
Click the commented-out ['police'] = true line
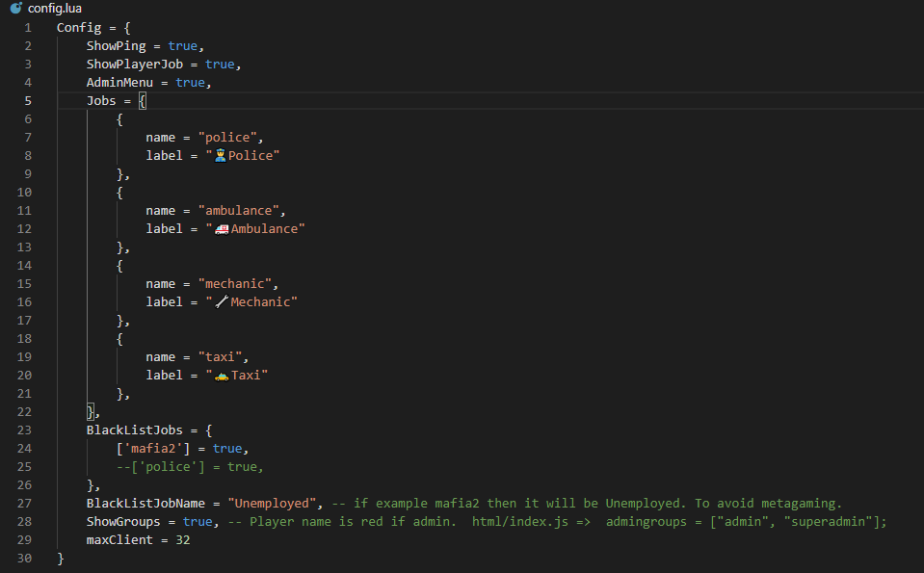[190, 467]
